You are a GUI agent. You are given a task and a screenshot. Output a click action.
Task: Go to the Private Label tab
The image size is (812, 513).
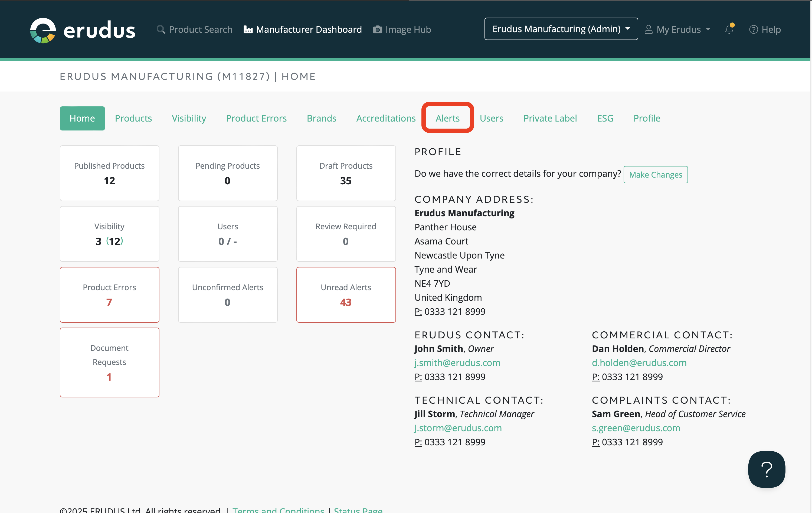550,118
